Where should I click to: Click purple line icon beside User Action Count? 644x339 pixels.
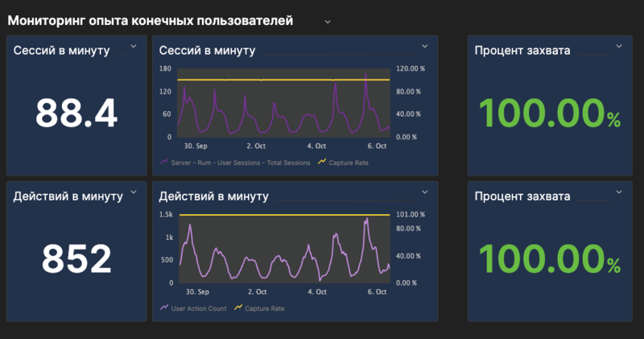tap(164, 308)
